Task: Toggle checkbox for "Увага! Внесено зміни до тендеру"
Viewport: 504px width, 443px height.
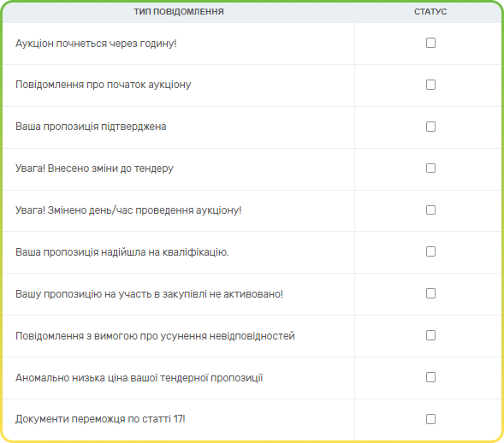Action: tap(430, 168)
